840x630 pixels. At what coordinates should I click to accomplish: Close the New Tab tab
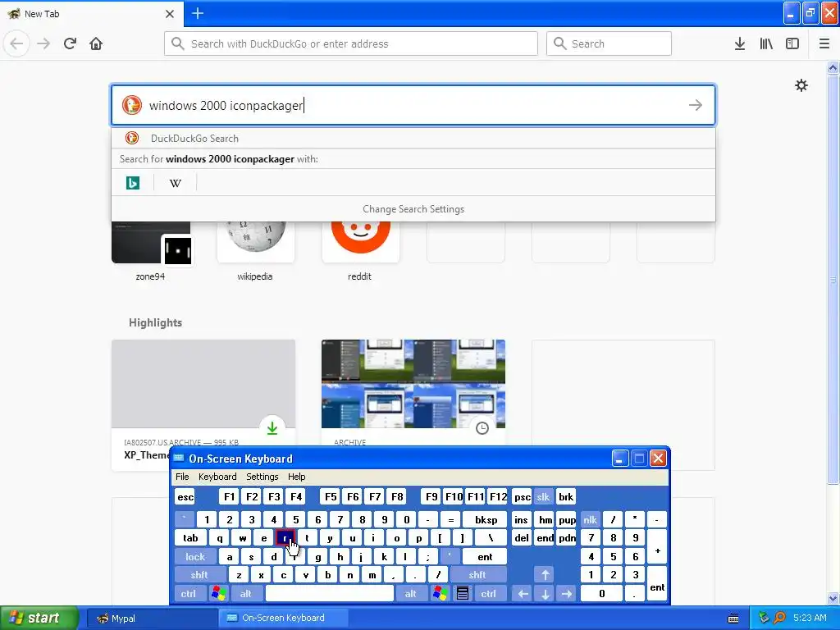point(170,14)
